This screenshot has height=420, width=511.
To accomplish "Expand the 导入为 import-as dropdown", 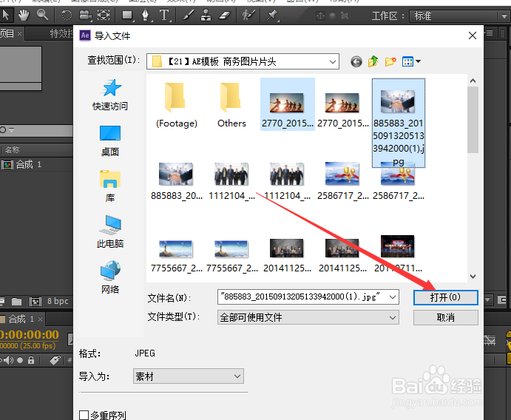I will [x=189, y=376].
